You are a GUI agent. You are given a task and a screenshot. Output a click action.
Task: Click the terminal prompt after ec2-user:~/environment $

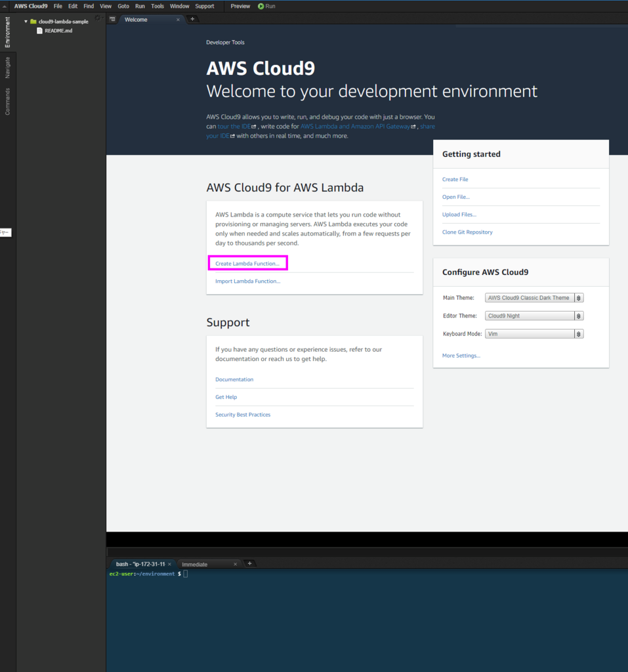(x=186, y=574)
